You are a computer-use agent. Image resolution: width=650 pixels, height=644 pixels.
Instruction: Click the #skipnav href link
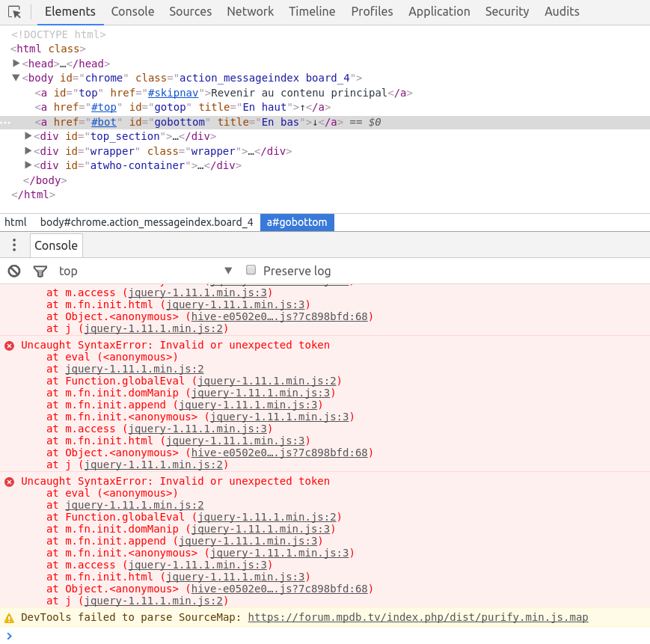click(172, 93)
